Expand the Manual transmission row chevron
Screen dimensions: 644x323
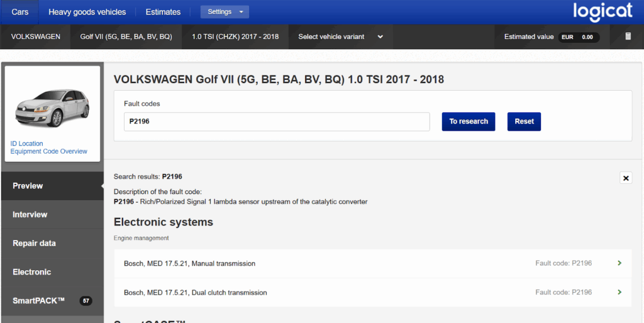click(619, 263)
